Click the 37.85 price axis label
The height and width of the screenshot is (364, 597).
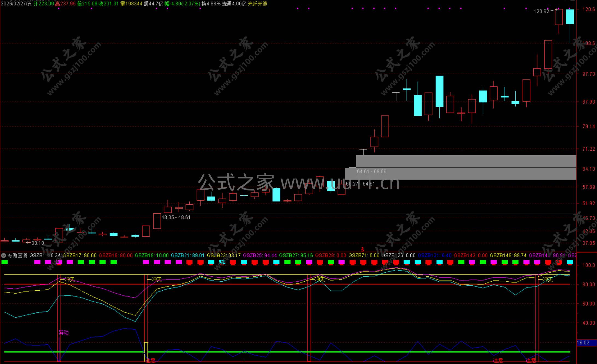pos(589,243)
